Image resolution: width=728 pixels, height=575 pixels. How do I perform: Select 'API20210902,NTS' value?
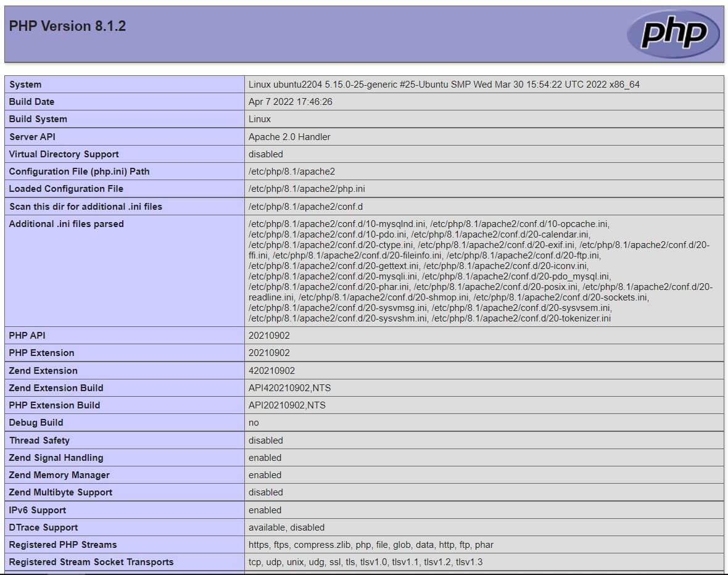pyautogui.click(x=287, y=405)
